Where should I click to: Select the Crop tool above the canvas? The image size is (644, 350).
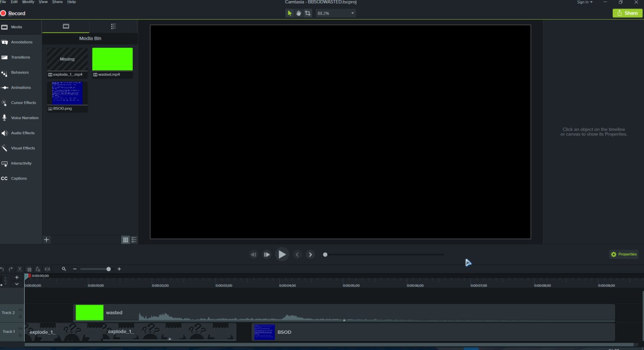pos(307,13)
